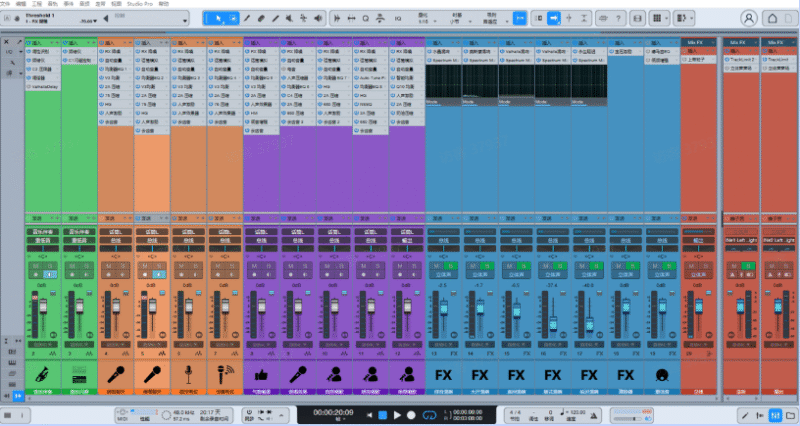Open the ValhallaDelay insert on the first channel
Screen dimensions: 800x426
click(43, 87)
